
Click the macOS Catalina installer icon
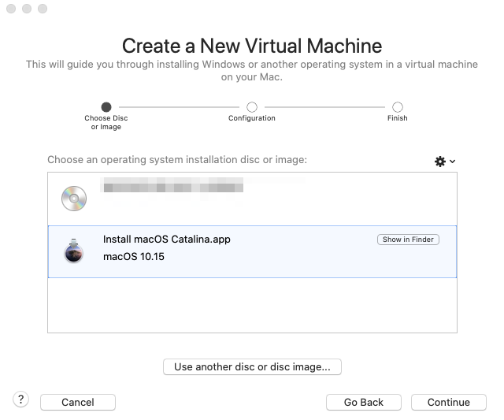click(73, 251)
